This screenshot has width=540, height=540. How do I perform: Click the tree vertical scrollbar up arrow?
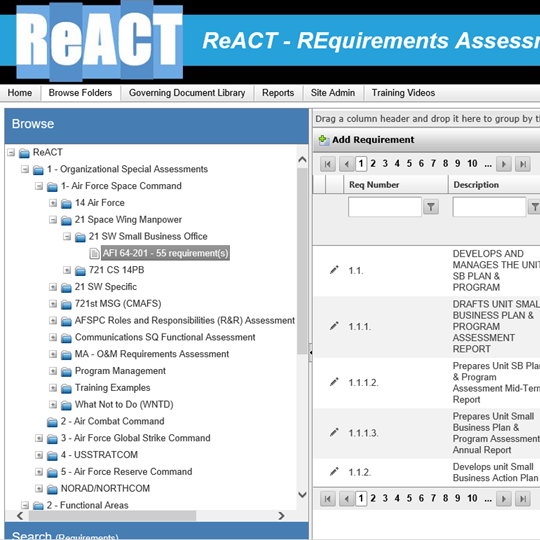[x=302, y=159]
